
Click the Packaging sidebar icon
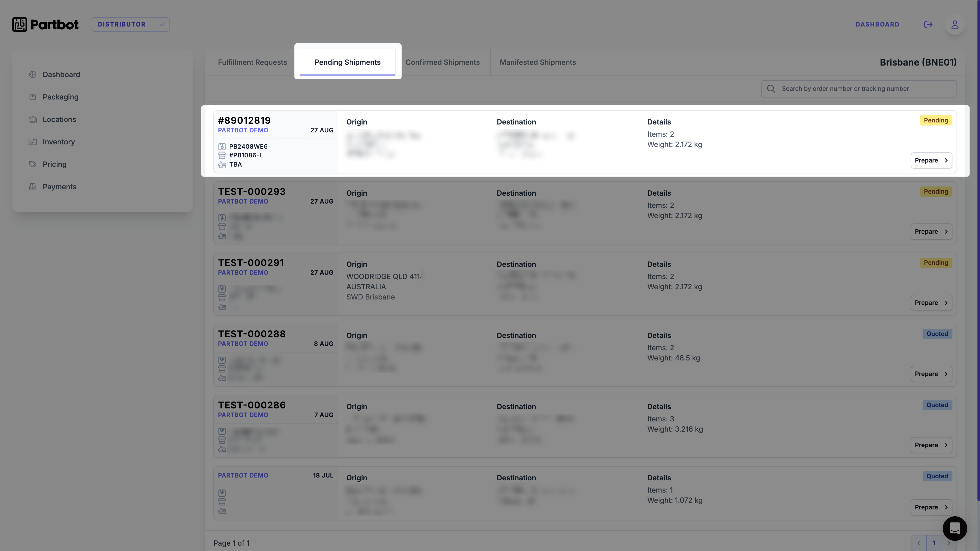[33, 97]
